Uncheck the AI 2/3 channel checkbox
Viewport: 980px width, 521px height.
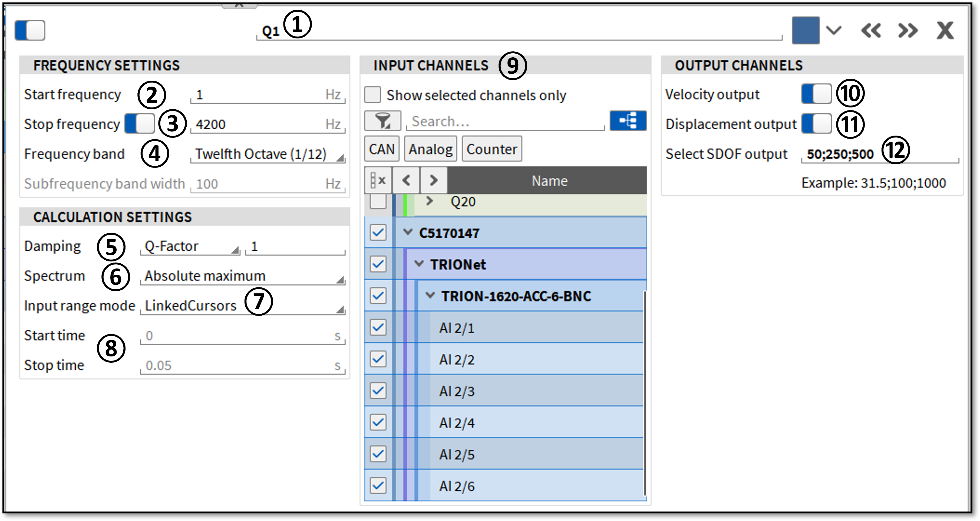(378, 391)
